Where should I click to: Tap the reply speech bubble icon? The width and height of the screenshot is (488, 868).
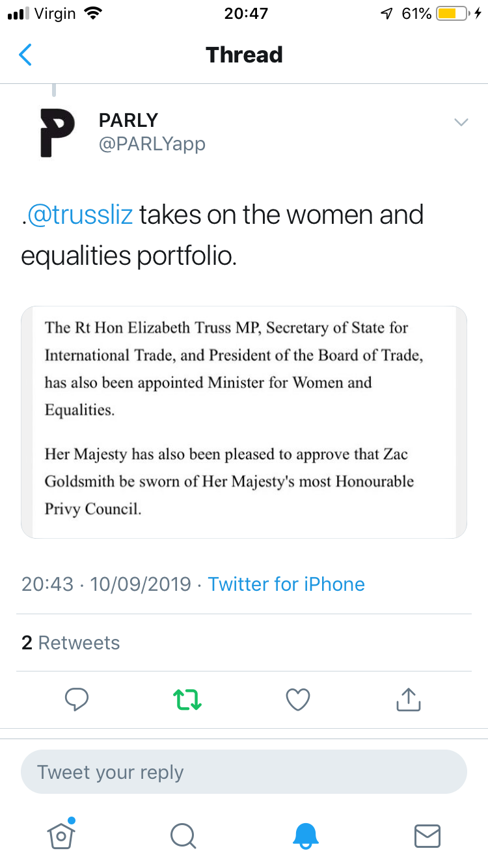pos(77,699)
